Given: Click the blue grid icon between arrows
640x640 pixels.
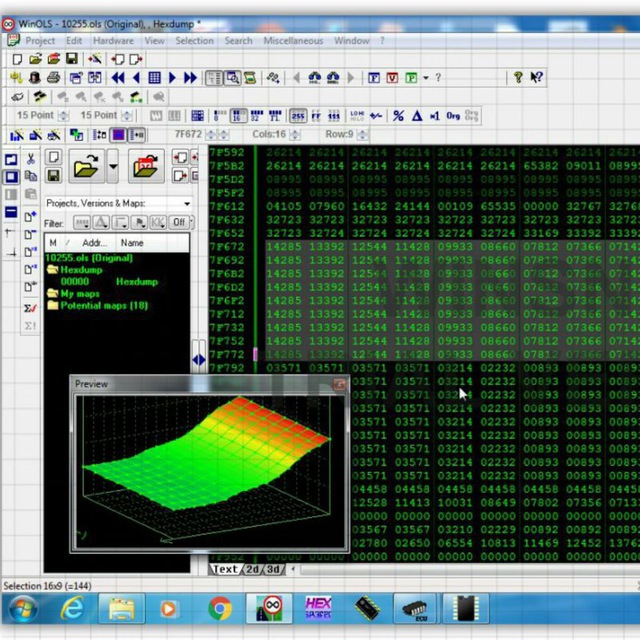Looking at the screenshot, I should (x=154, y=78).
